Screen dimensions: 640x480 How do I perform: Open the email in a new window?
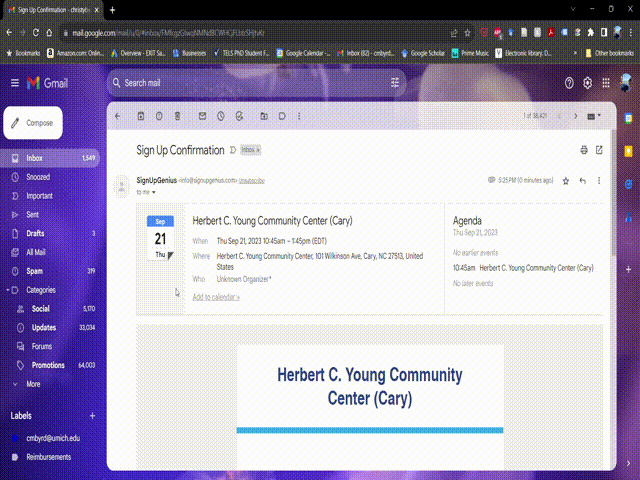(x=599, y=150)
